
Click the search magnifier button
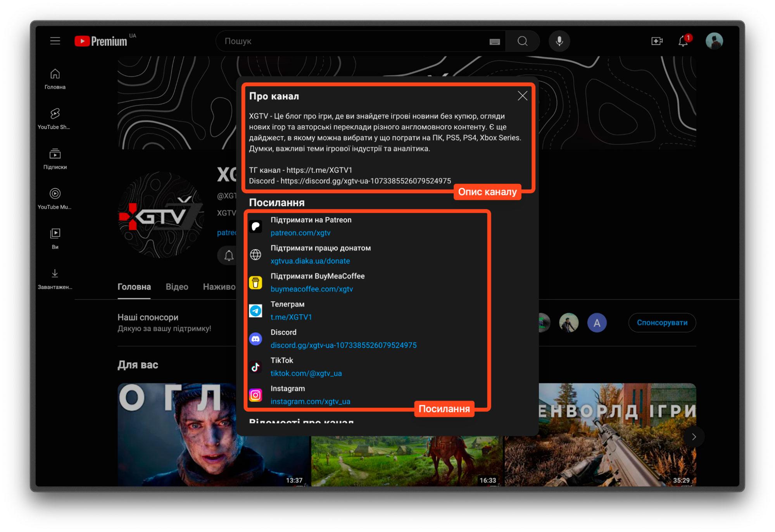tap(522, 41)
